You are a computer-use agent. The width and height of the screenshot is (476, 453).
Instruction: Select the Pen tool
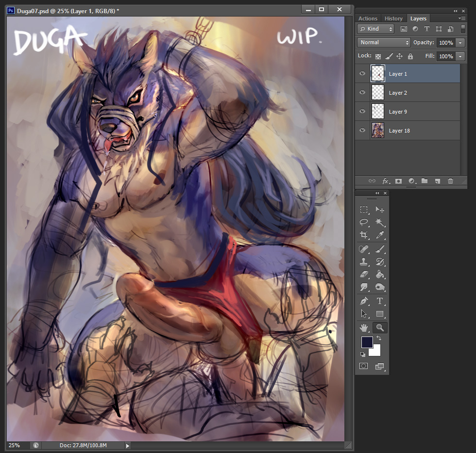click(364, 301)
